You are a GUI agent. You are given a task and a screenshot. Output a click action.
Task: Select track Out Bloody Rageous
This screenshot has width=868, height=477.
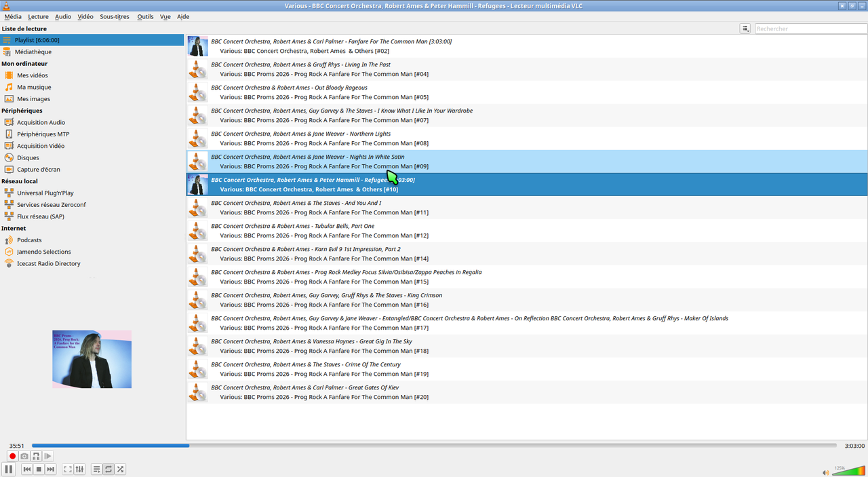(527, 92)
